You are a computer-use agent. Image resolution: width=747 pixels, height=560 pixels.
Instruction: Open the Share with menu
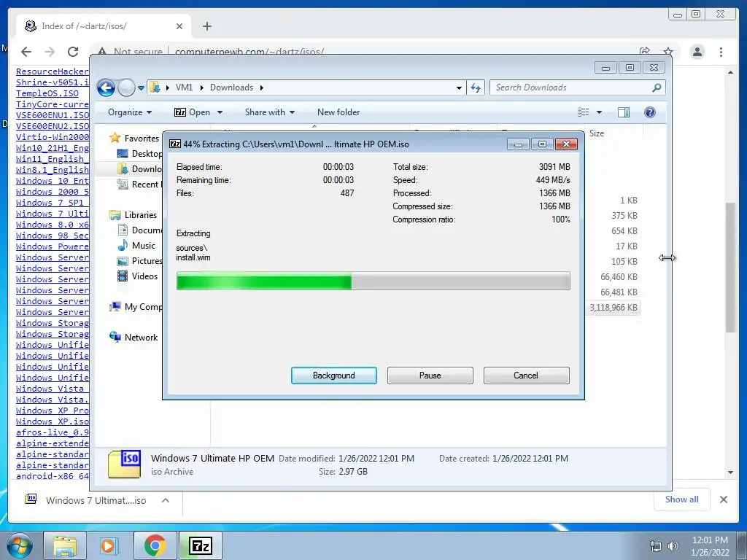coord(270,112)
